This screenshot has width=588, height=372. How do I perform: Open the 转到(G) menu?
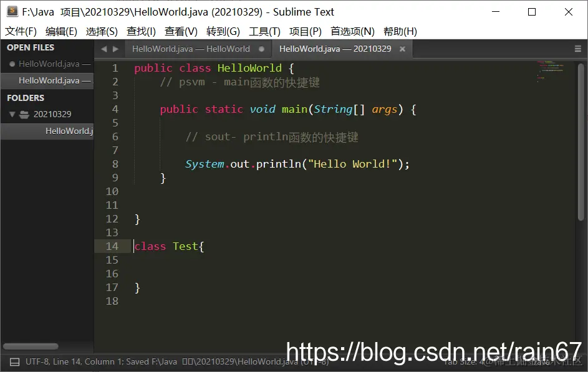(x=223, y=32)
